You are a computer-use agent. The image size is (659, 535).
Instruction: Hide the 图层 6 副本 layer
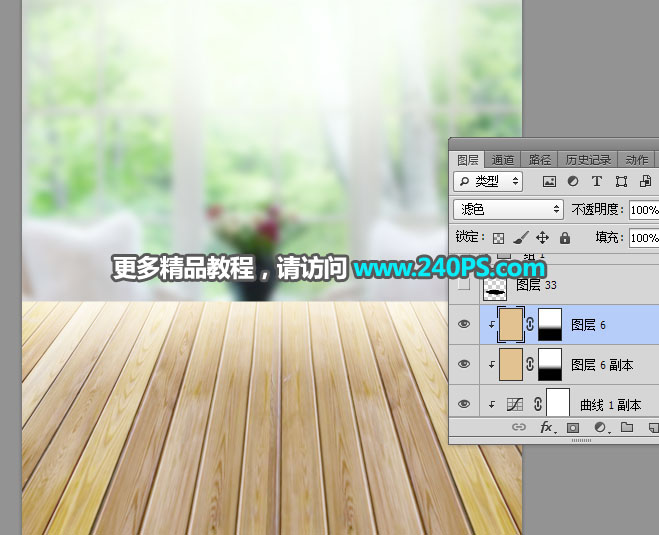coord(463,365)
